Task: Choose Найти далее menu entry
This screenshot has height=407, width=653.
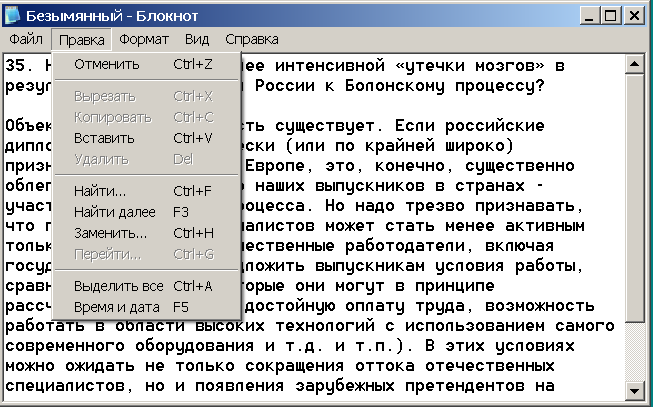Action: click(x=114, y=212)
